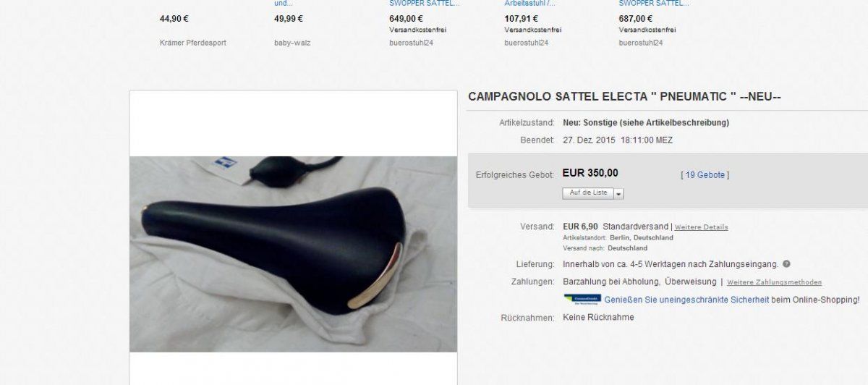The width and height of the screenshot is (868, 385).
Task: Click the 'Auf die Liste' button
Action: coord(589,193)
